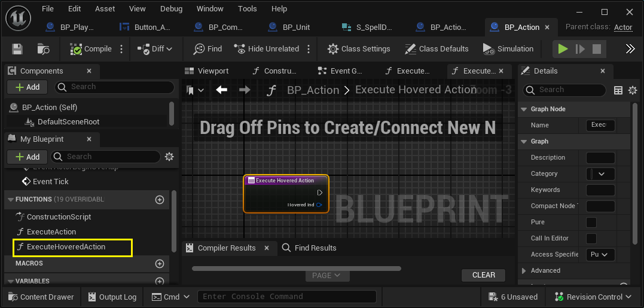Select the ExecuteAction function in the list
The image size is (644, 308).
point(51,231)
